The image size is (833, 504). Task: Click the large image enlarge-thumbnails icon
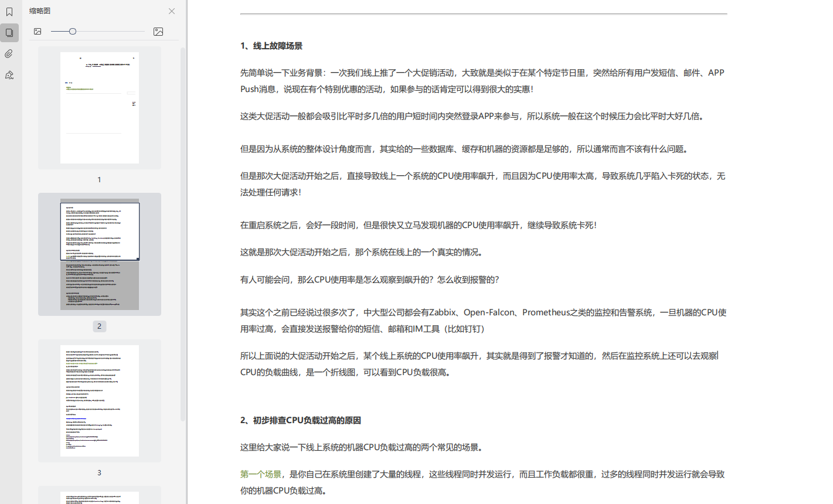[158, 32]
